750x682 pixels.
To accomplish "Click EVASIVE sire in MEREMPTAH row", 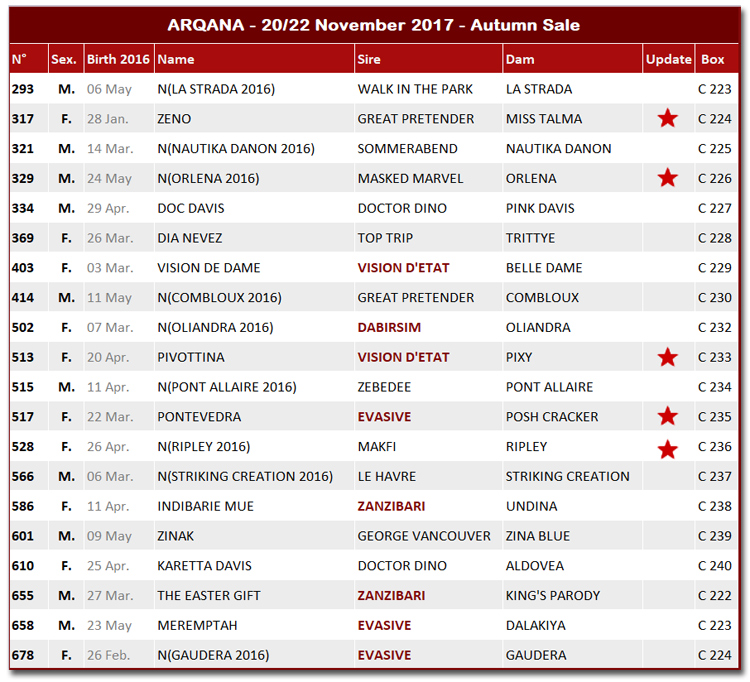I will coord(384,625).
